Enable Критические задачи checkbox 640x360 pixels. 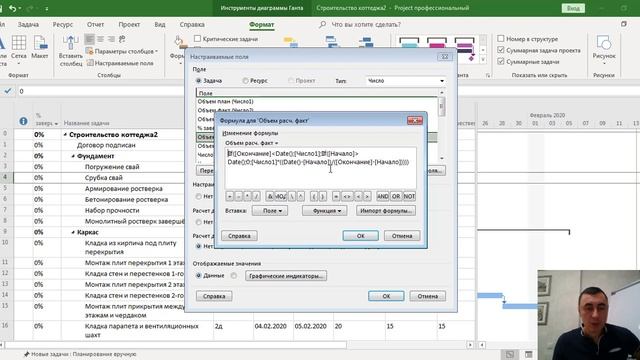[x=198, y=39]
